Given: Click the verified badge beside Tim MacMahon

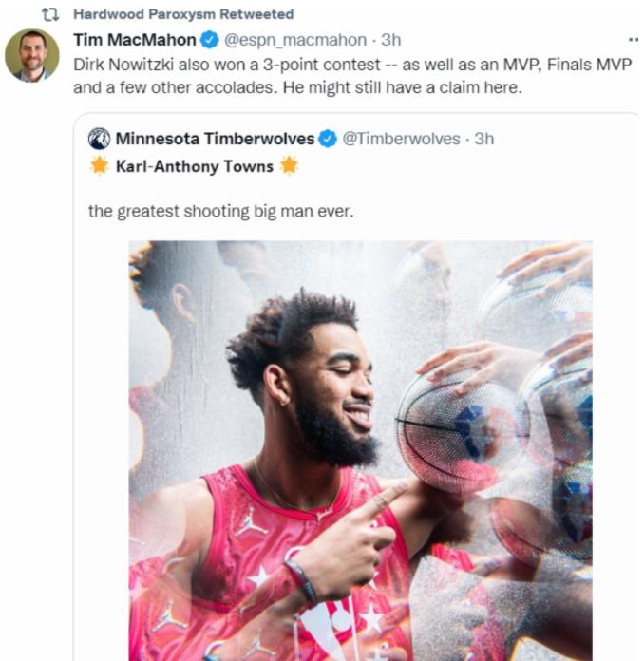Looking at the screenshot, I should (210, 40).
